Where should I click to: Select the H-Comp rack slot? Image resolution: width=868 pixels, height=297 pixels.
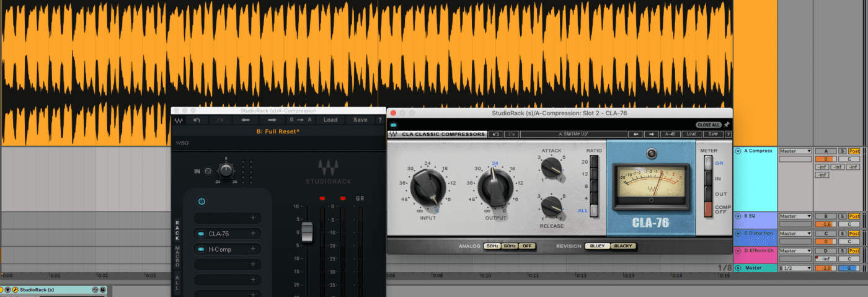coord(228,249)
